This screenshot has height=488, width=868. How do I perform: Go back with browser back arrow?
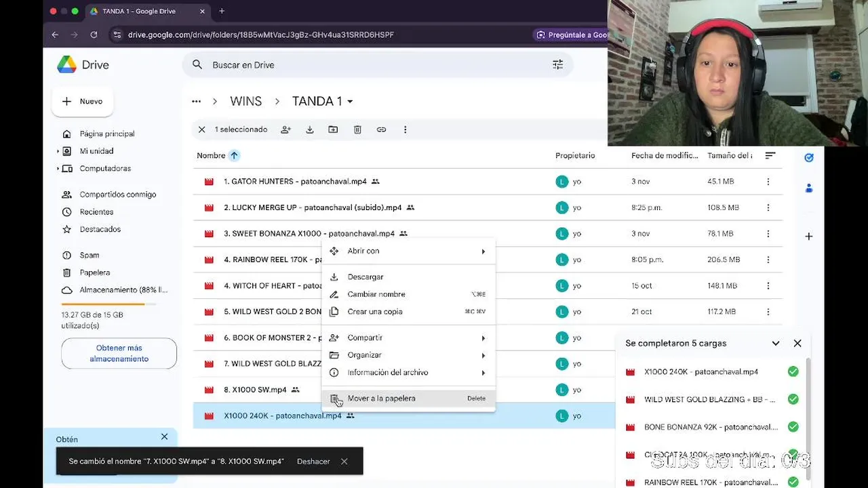pos(55,35)
